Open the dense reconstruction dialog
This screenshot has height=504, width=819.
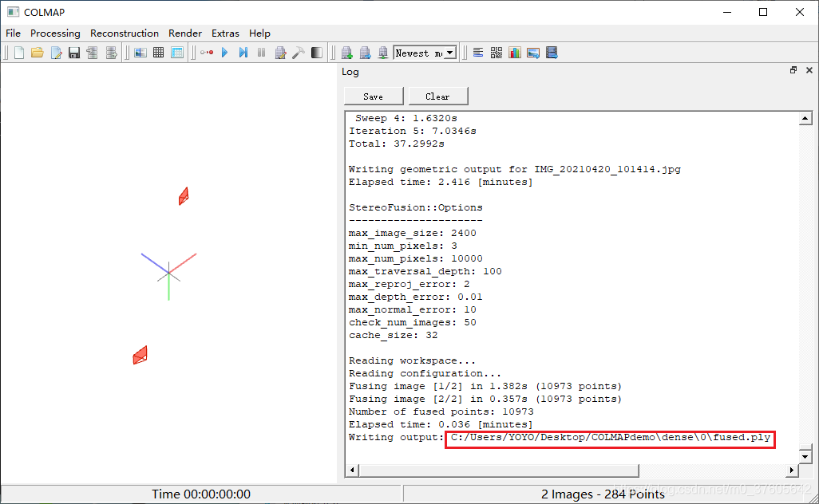tap(299, 52)
